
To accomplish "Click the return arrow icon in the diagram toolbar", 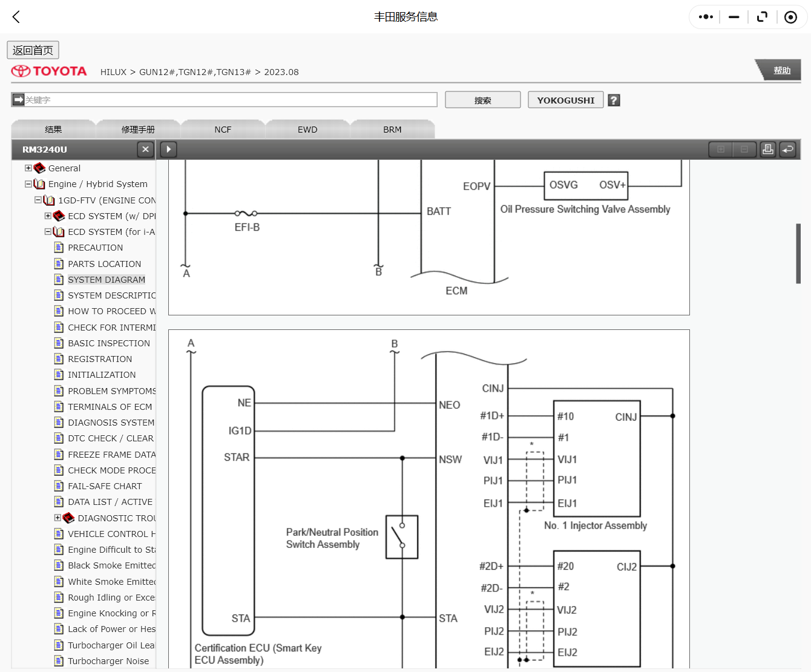I will [787, 149].
